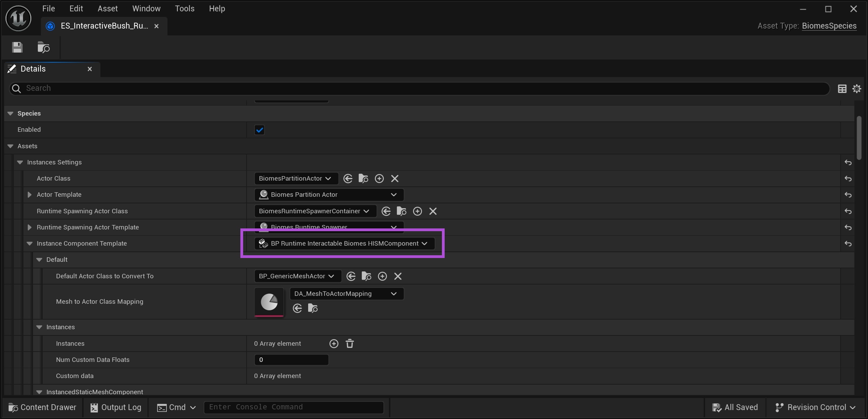Create new class for Default Actor Class
Screen dimensions: 868x419
pos(382,276)
